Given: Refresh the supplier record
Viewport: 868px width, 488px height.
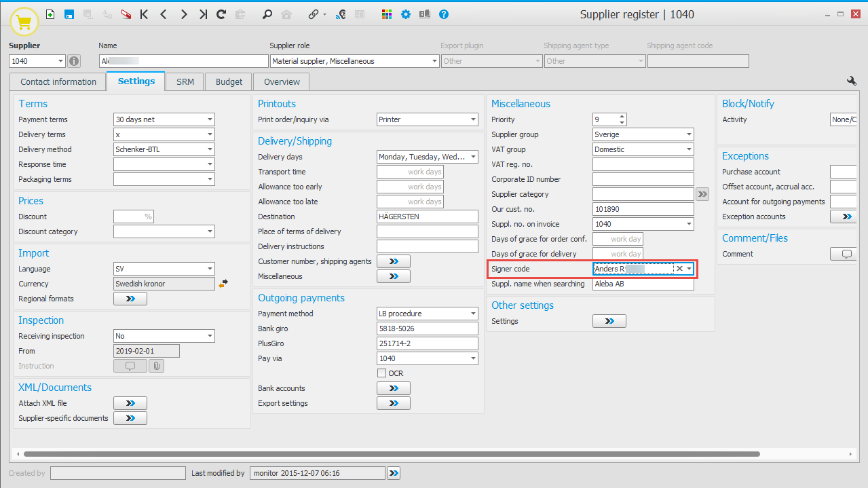Looking at the screenshot, I should coord(221,14).
